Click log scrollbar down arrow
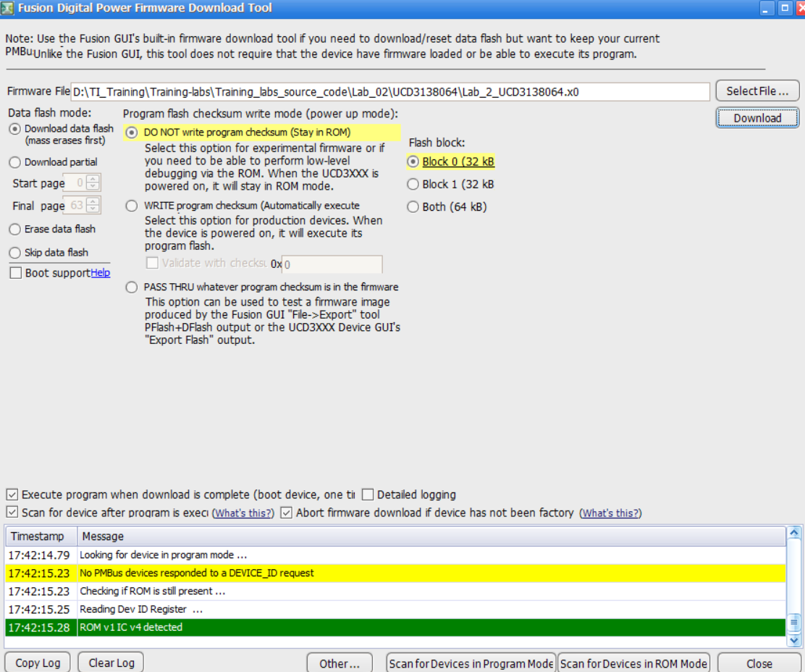Viewport: 805px width, 672px height. tap(793, 639)
